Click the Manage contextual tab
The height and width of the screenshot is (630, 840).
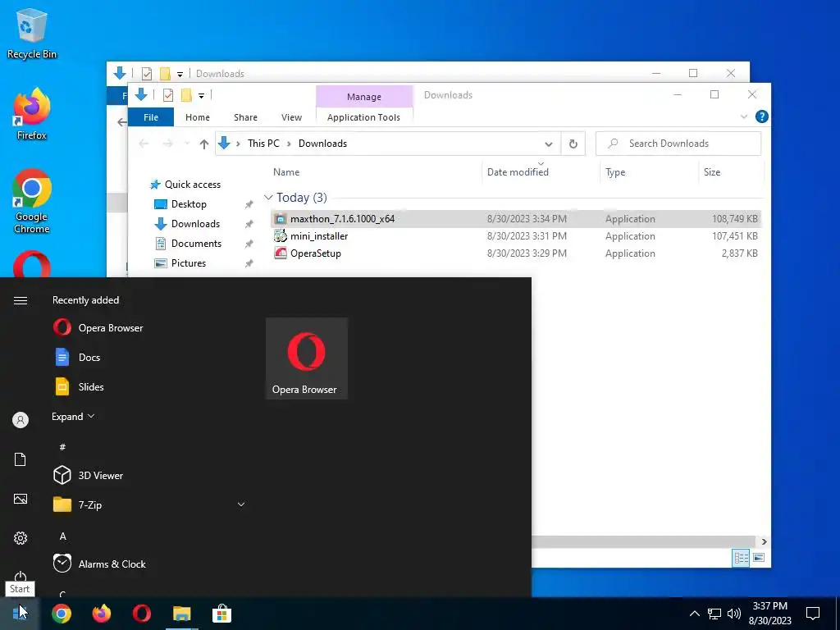[364, 97]
